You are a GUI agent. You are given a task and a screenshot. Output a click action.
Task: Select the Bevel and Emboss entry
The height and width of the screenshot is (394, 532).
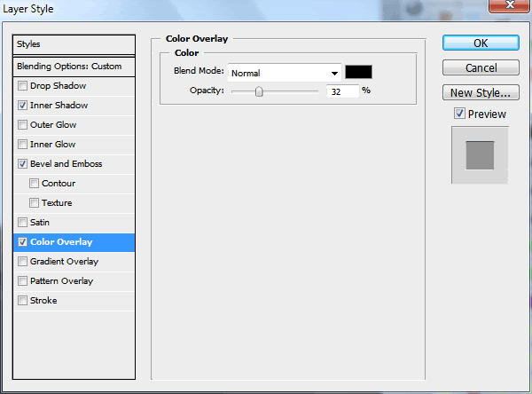point(66,164)
